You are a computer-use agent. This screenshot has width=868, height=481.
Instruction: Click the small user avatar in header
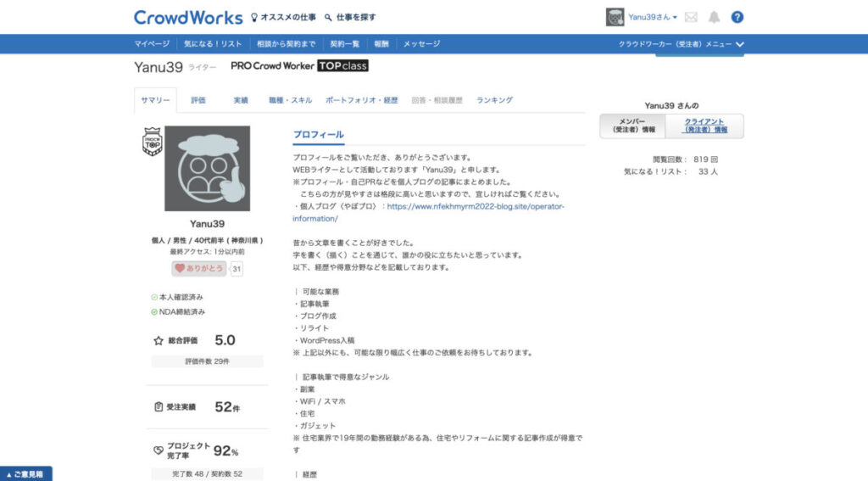pyautogui.click(x=615, y=17)
